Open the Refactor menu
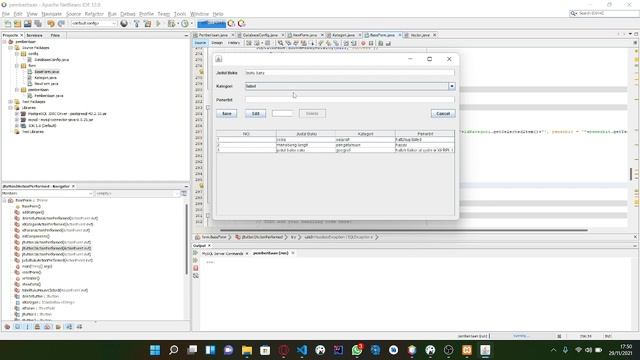 [94, 14]
